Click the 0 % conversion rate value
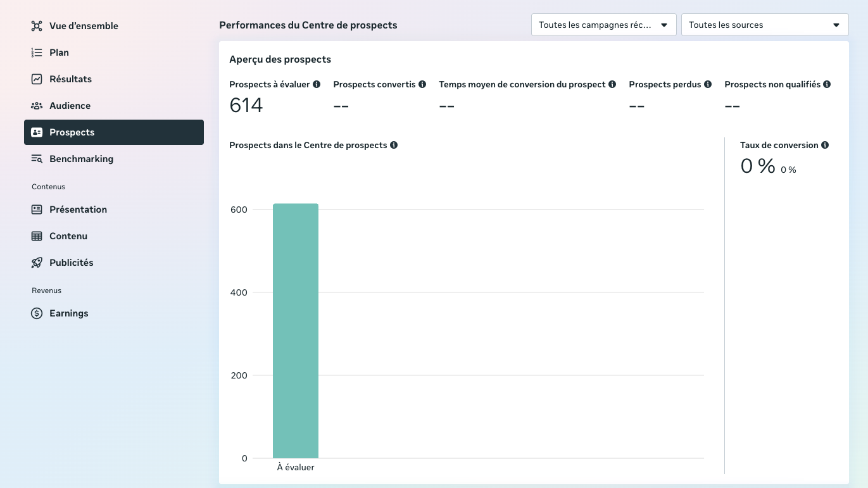This screenshot has width=868, height=488. (758, 166)
